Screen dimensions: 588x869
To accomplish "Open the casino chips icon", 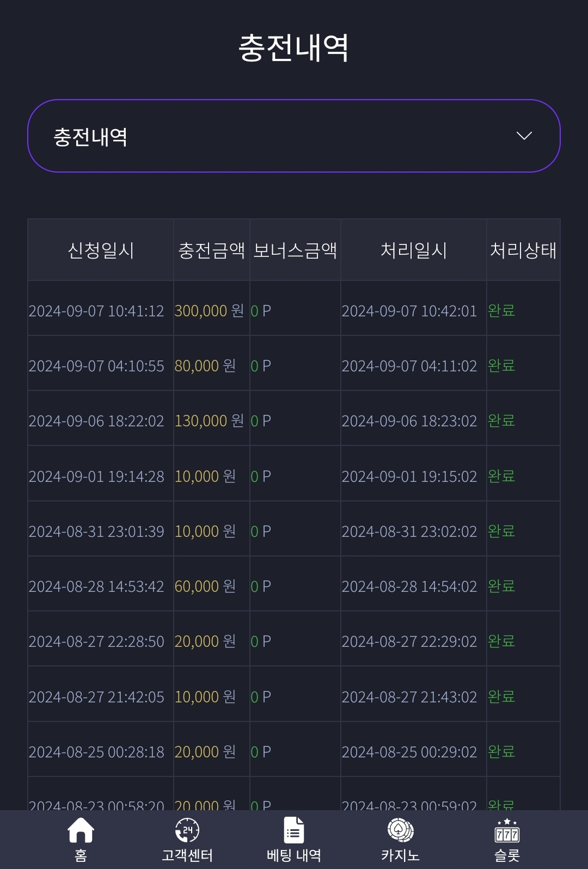I will 400,831.
